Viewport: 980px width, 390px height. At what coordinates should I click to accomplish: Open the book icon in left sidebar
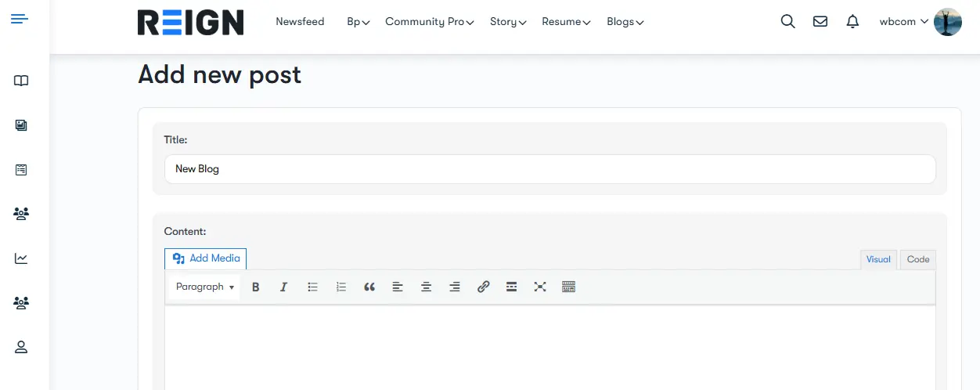click(x=21, y=81)
